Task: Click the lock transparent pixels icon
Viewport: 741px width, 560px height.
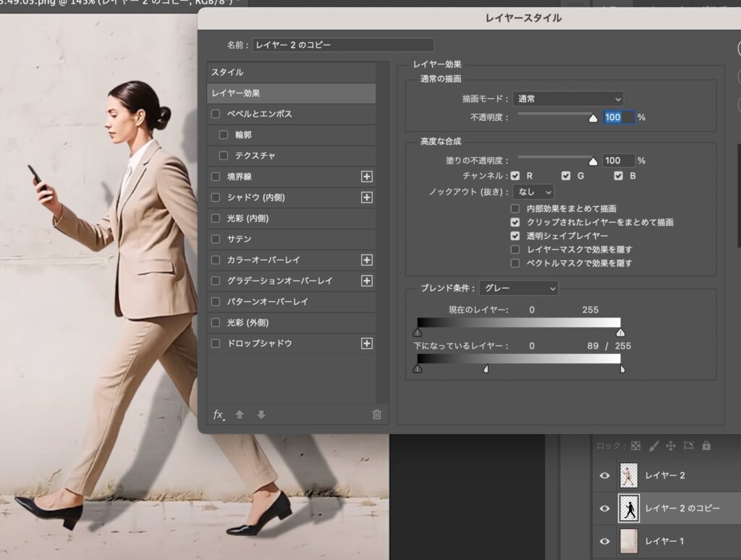Action: tap(635, 446)
